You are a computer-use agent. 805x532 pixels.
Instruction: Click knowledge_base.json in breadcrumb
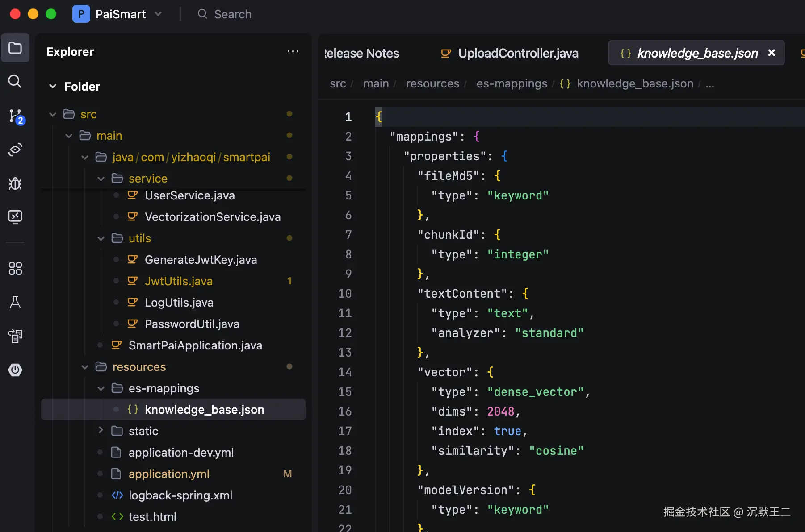click(635, 83)
